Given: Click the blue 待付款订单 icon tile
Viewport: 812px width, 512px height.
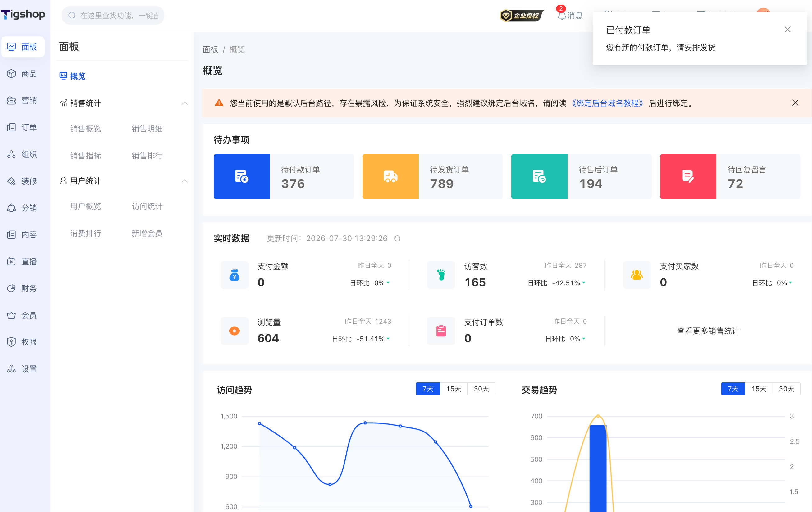Looking at the screenshot, I should pos(242,176).
